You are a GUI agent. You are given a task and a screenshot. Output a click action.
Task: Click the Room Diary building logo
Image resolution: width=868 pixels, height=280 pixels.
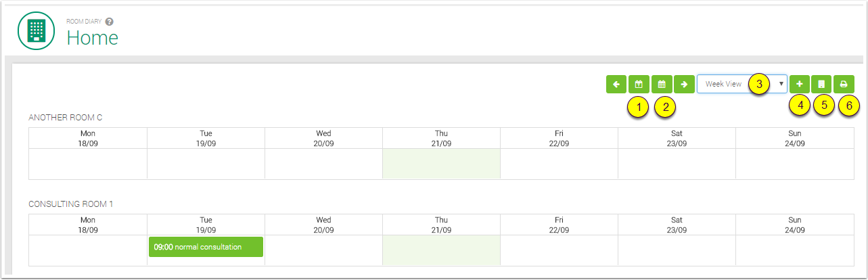pos(36,31)
